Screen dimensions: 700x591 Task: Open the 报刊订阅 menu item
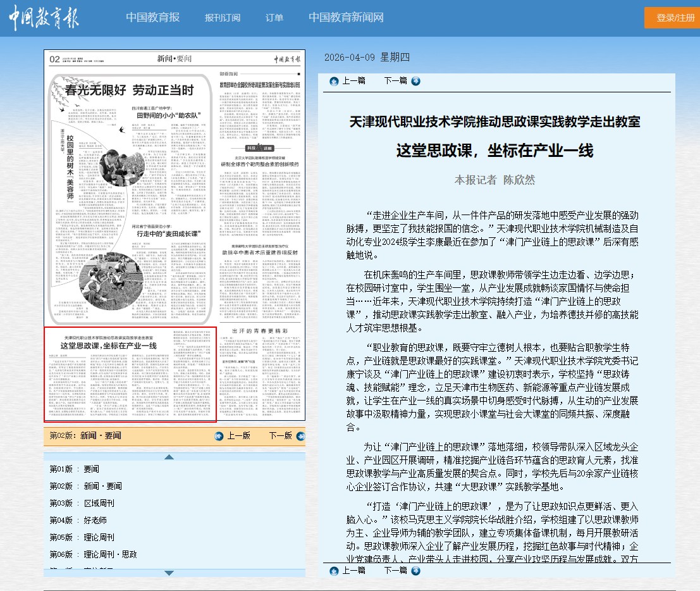click(x=223, y=18)
